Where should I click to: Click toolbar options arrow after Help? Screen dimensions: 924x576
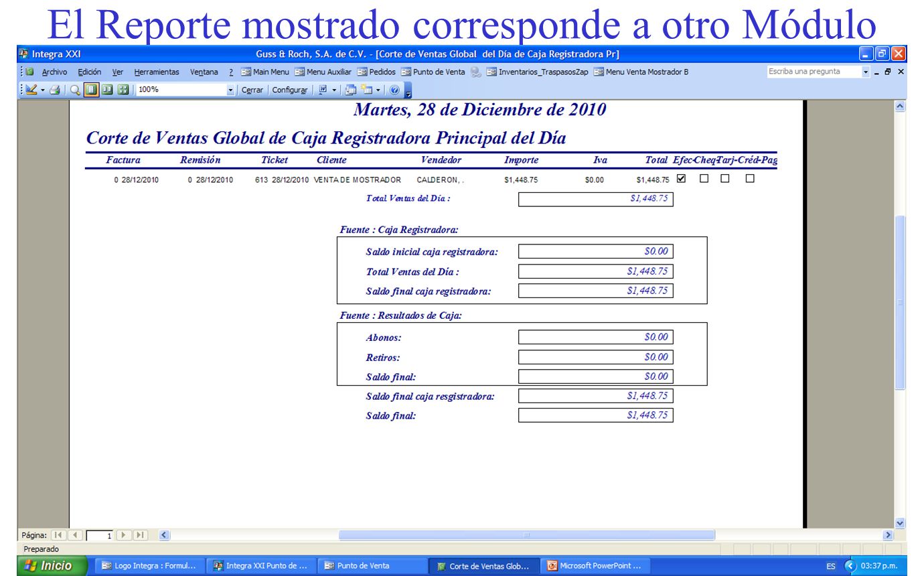[x=408, y=90]
